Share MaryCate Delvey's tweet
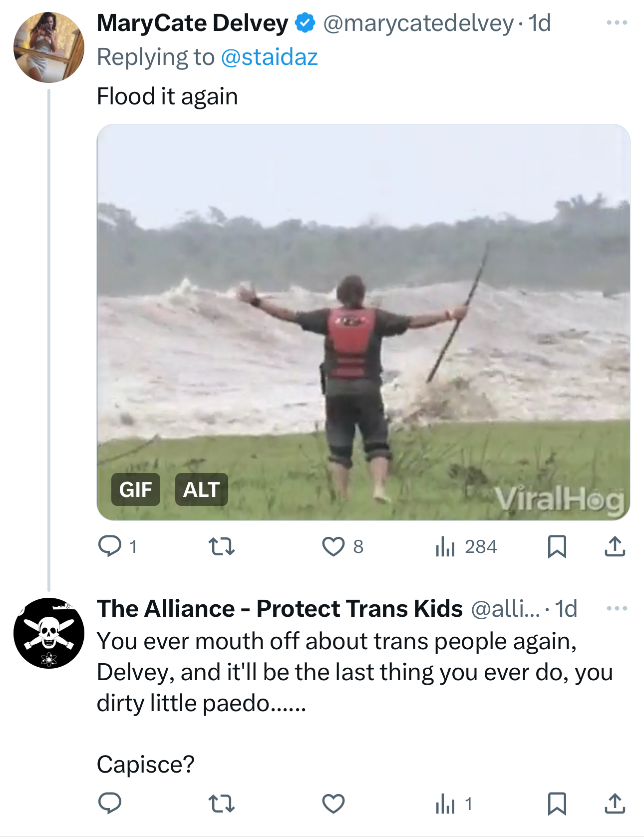This screenshot has width=644, height=840. click(615, 546)
